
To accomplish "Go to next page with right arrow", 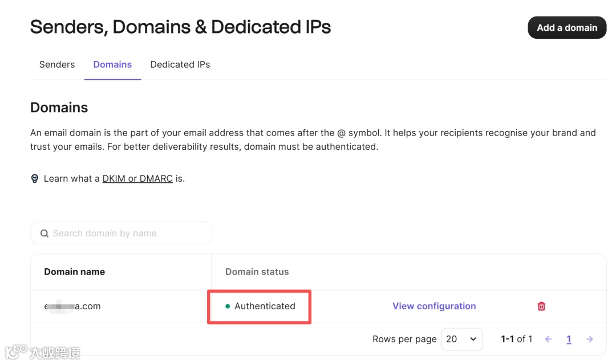I will click(x=590, y=339).
